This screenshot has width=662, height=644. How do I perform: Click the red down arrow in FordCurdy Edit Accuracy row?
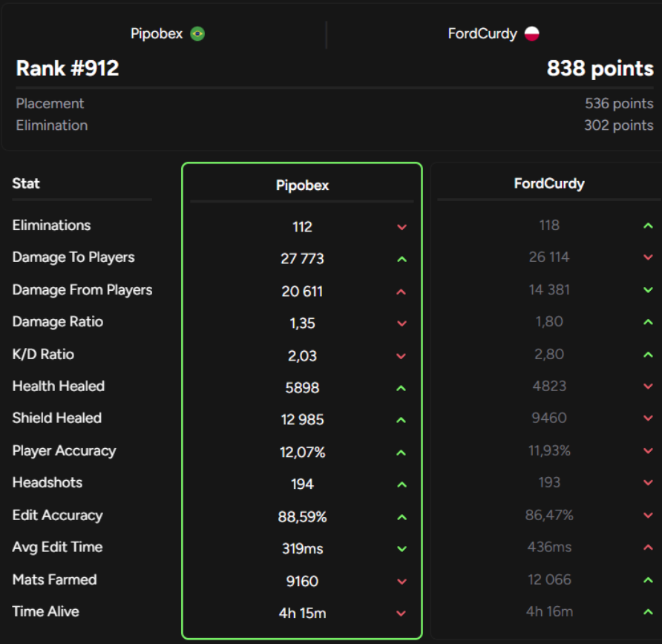(648, 516)
